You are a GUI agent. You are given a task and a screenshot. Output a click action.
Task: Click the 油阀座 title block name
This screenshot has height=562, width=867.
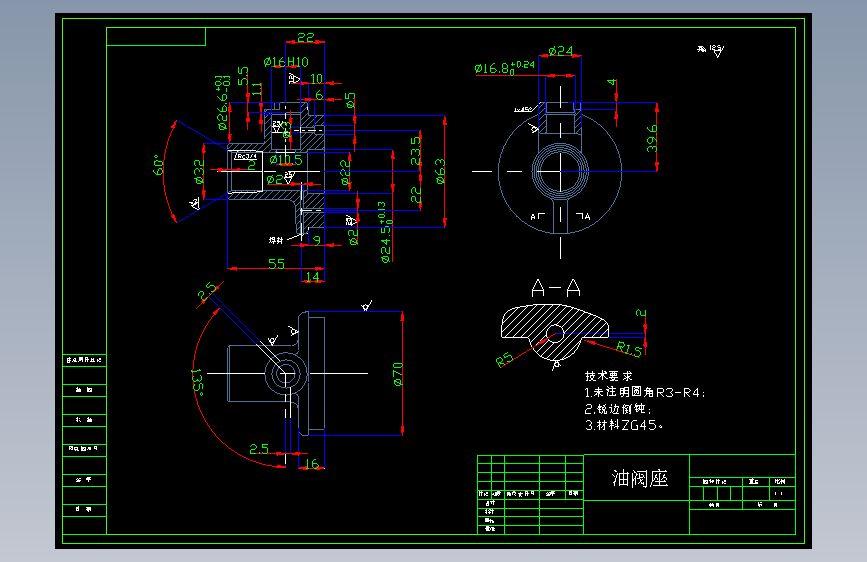click(640, 478)
